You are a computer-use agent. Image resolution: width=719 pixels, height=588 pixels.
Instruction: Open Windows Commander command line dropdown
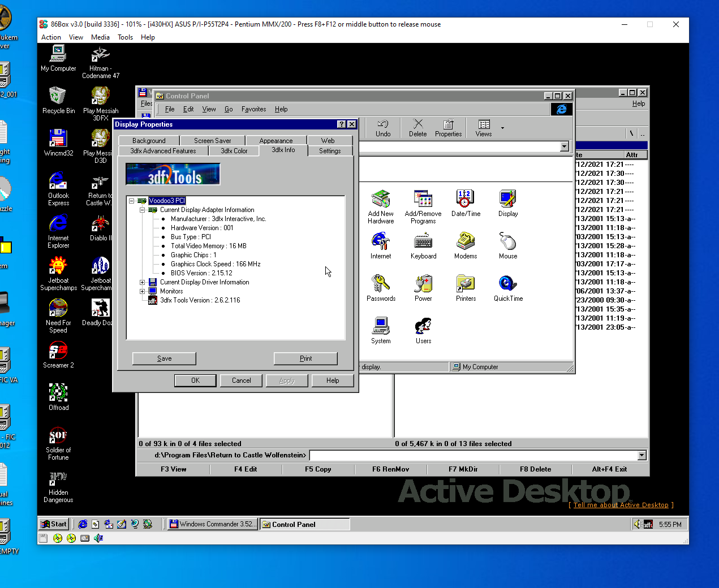point(641,456)
